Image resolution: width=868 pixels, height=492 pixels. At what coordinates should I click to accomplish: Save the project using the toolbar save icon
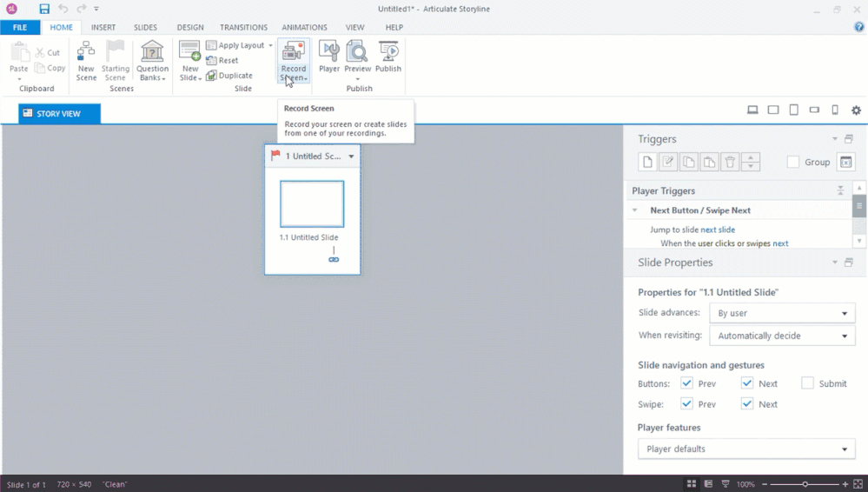pyautogui.click(x=44, y=9)
